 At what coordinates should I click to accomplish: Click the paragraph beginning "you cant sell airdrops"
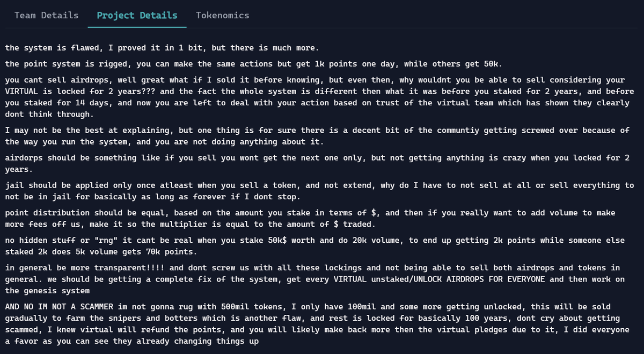[319, 97]
